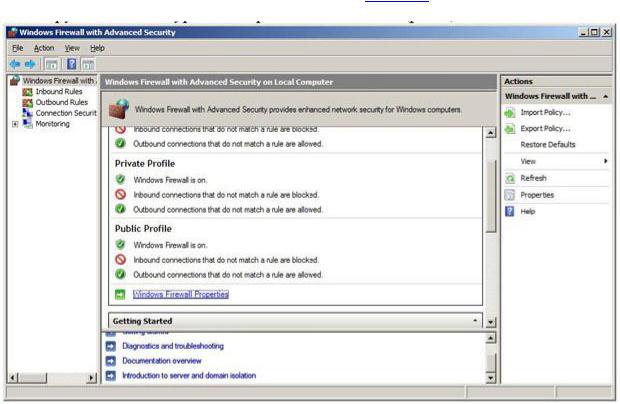Click tree pane horizontal scrollbar left arrow
This screenshot has width=620, height=404.
(13, 378)
